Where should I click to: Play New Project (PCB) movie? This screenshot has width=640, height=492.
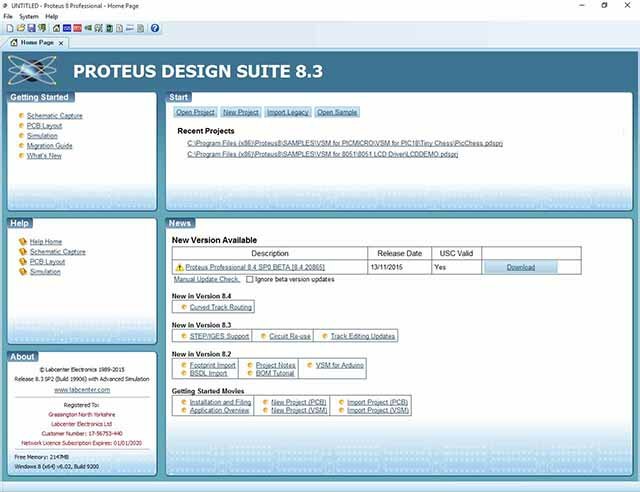[x=299, y=402]
